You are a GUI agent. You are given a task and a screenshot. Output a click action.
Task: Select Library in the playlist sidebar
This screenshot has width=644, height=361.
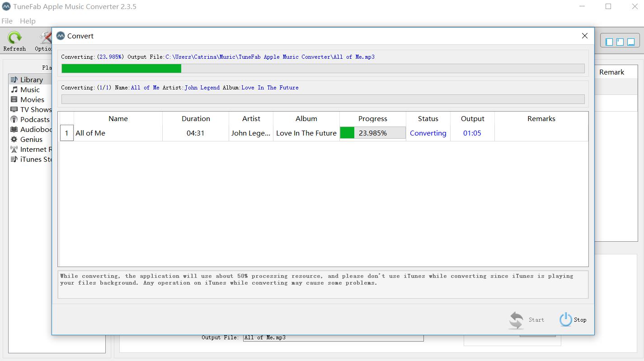coord(30,80)
